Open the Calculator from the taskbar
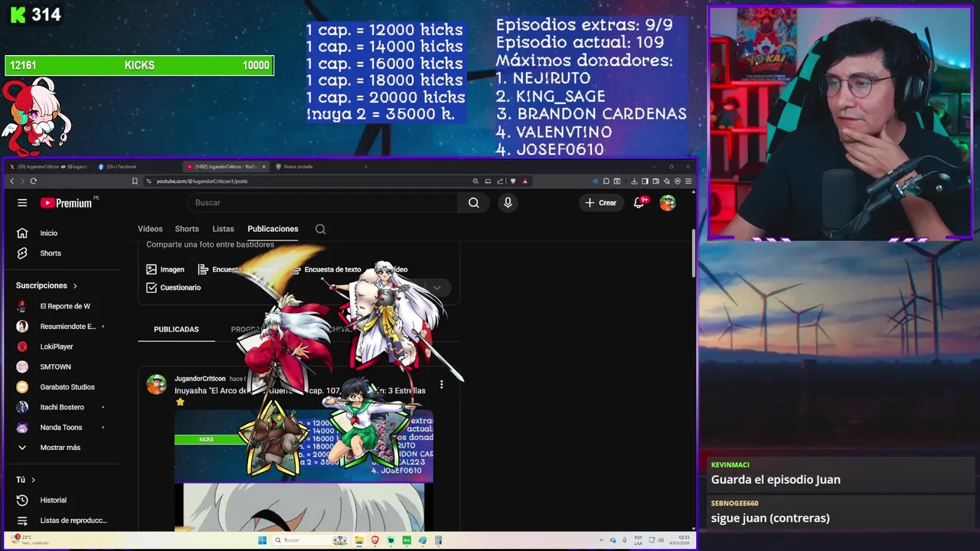This screenshot has width=980, height=551. pyautogui.click(x=438, y=540)
